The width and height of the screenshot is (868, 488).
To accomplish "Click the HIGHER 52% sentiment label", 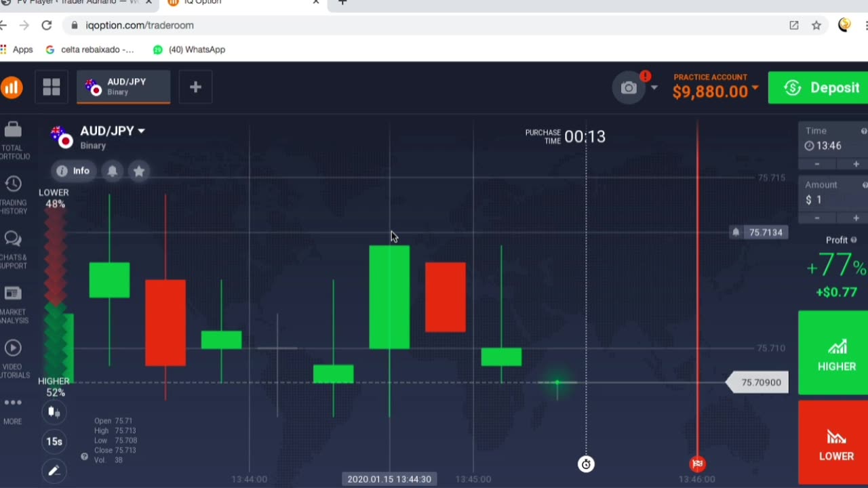I will tap(54, 387).
